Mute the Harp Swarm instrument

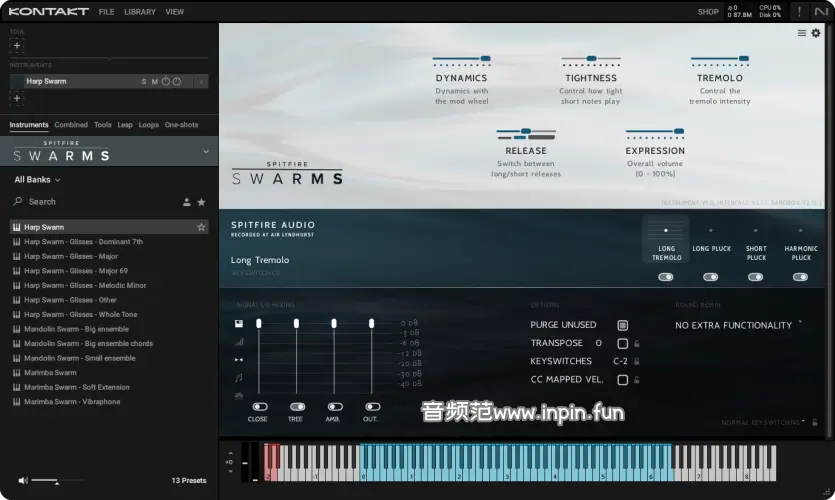pos(154,81)
